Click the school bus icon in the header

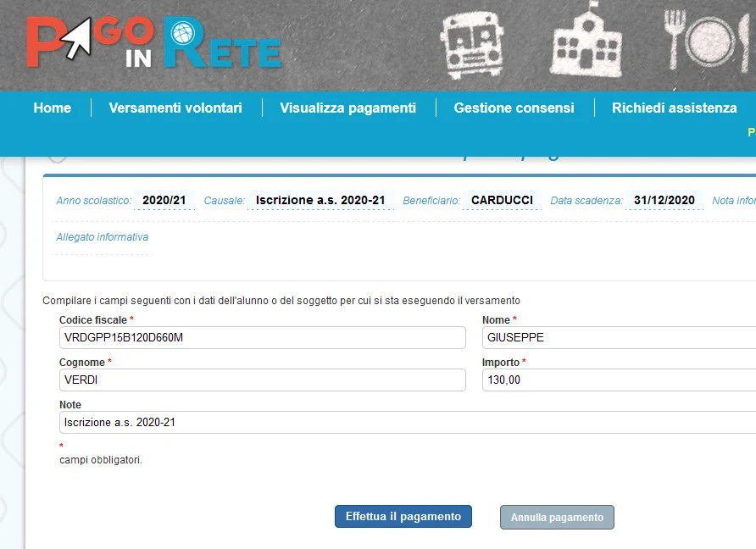pyautogui.click(x=471, y=44)
